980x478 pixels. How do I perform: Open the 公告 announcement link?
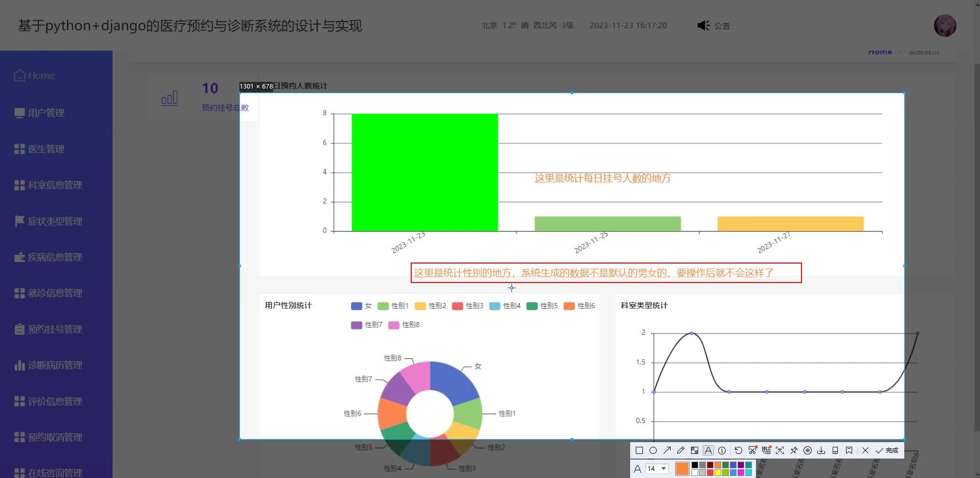(722, 26)
